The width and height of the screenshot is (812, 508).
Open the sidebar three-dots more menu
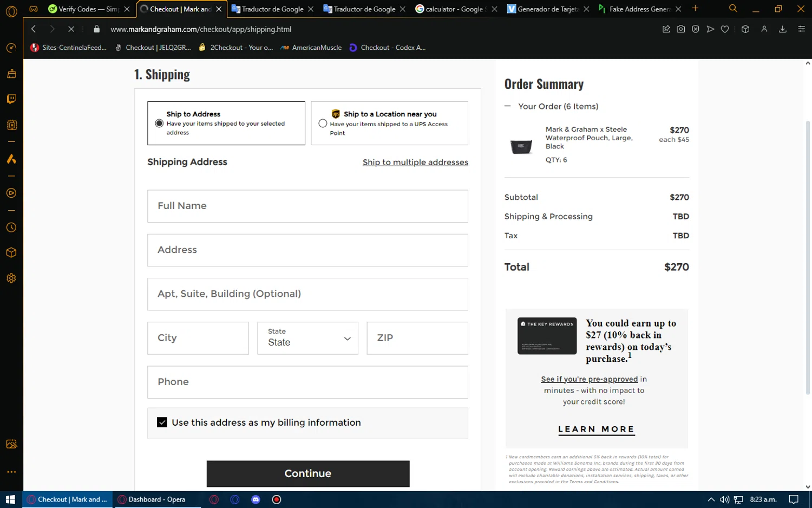coord(11,472)
